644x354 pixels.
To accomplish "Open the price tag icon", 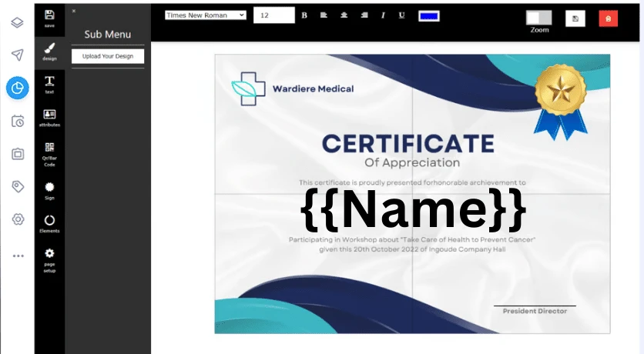I will click(17, 187).
